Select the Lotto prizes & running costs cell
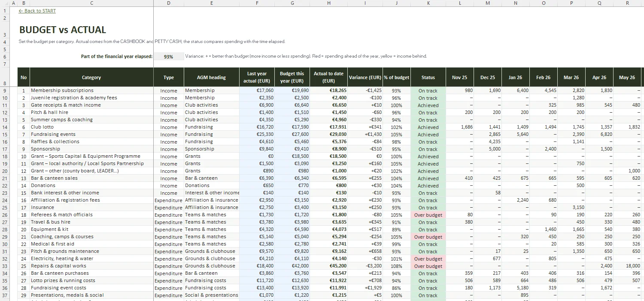Viewport: 644px width, 301px height. tap(91, 280)
